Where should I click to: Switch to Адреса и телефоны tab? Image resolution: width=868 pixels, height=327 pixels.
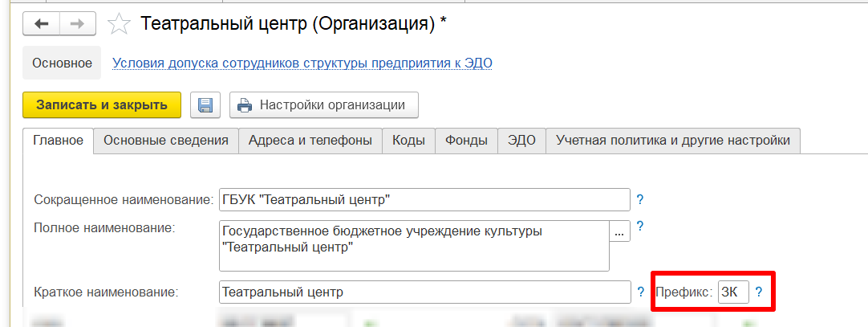point(310,141)
